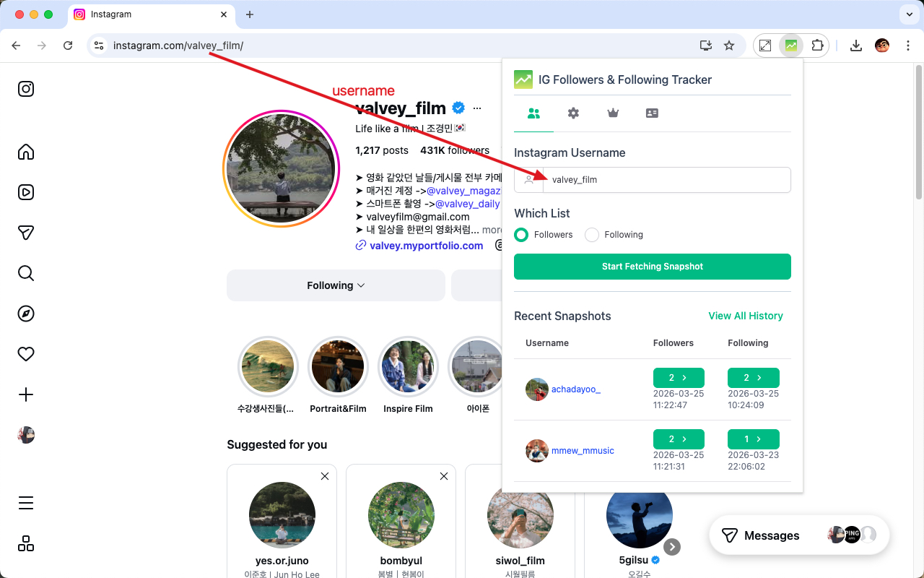This screenshot has height=578, width=924.
Task: Open the crown premium tab
Action: point(613,113)
